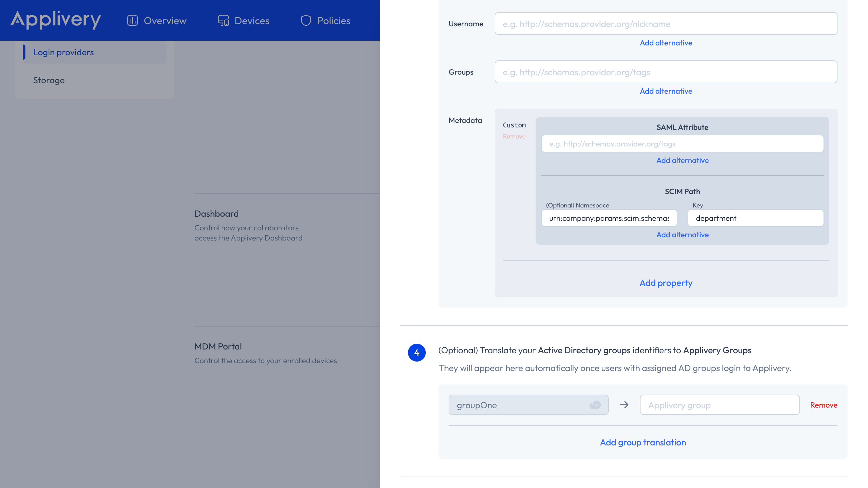This screenshot has height=488, width=868.
Task: Open the Login providers section
Action: (63, 52)
